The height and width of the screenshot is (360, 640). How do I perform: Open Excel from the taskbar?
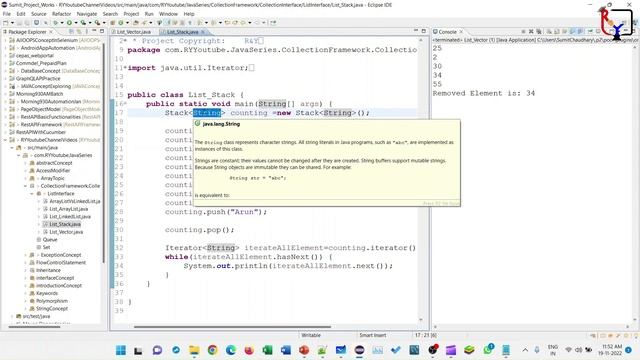pos(267,350)
